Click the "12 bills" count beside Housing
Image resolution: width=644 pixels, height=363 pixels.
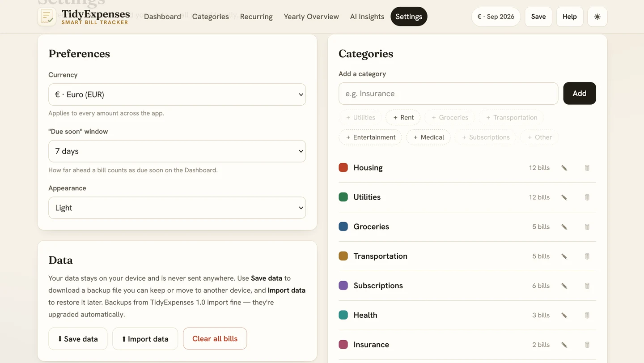pyautogui.click(x=539, y=168)
